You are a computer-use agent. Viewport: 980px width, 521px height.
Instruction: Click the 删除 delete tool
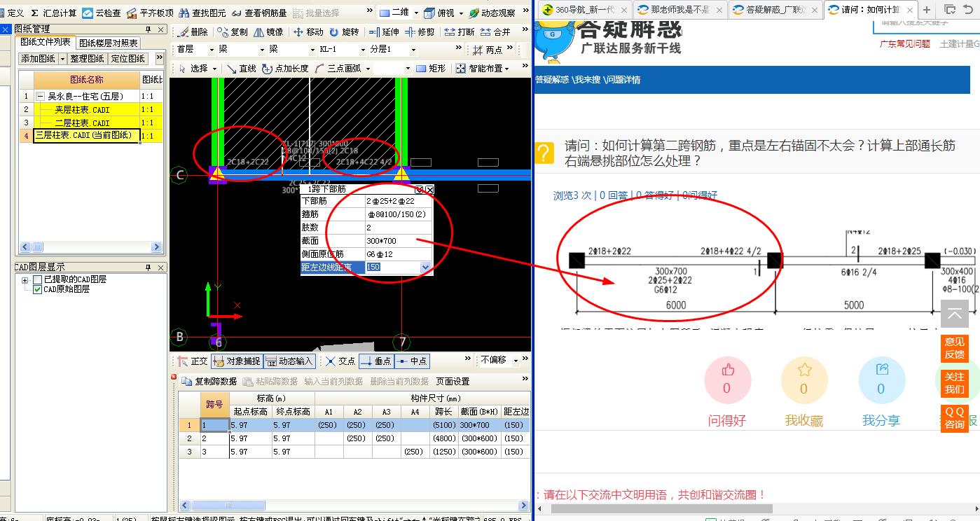[x=193, y=32]
